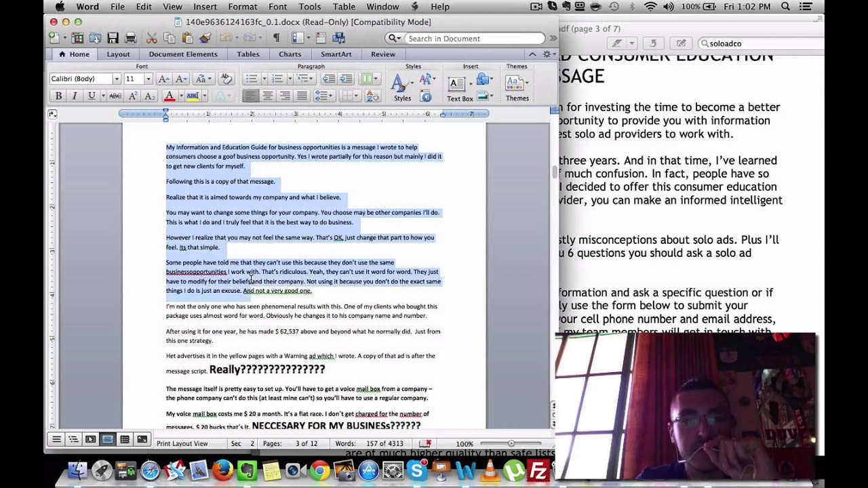The width and height of the screenshot is (868, 488).
Task: Toggle Strikethrough formatting
Action: point(115,96)
